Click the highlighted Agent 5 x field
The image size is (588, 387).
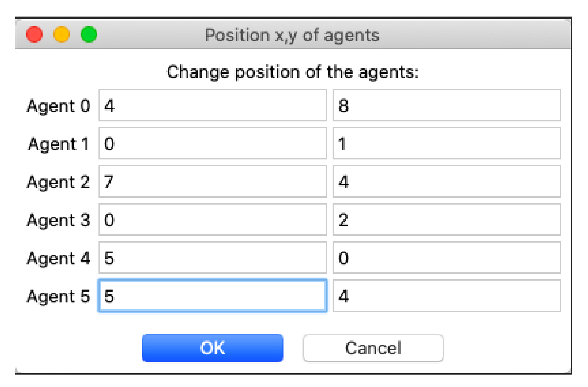(x=213, y=296)
